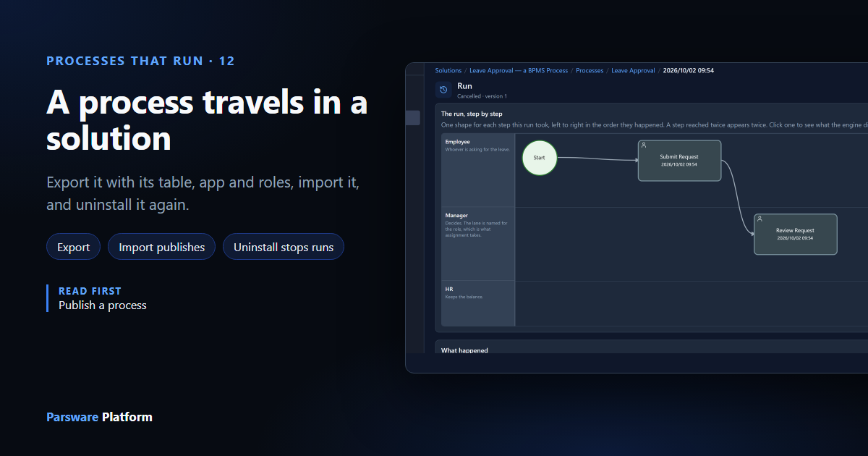Click the Run history clock icon
The width and height of the screenshot is (868, 456).
[443, 90]
